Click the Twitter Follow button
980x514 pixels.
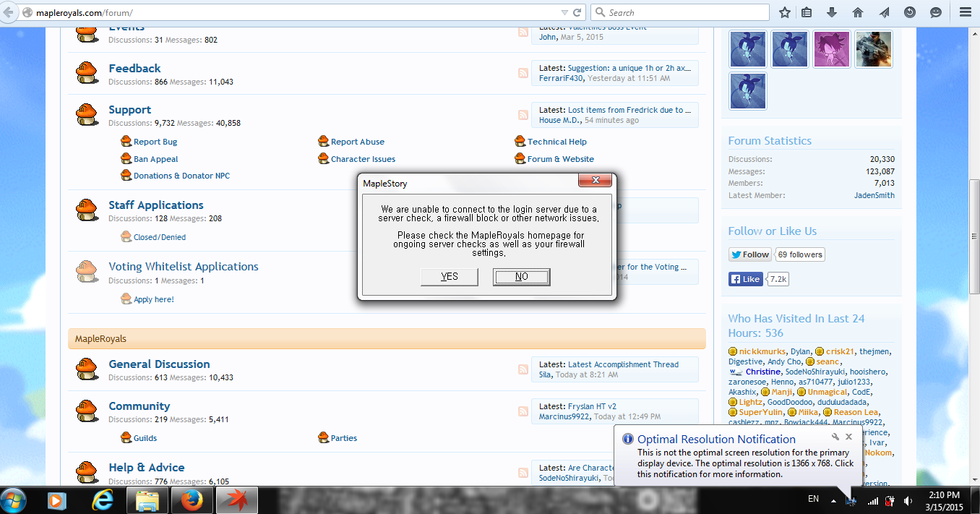[x=749, y=254]
